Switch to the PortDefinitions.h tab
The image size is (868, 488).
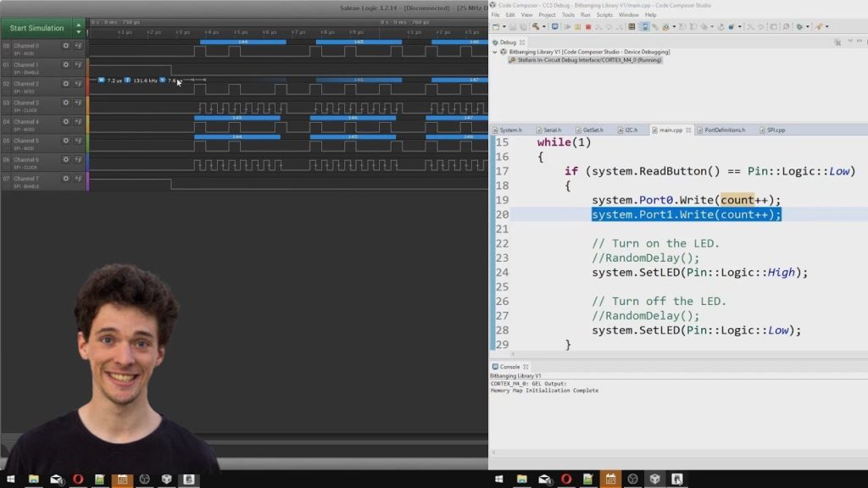[721, 130]
